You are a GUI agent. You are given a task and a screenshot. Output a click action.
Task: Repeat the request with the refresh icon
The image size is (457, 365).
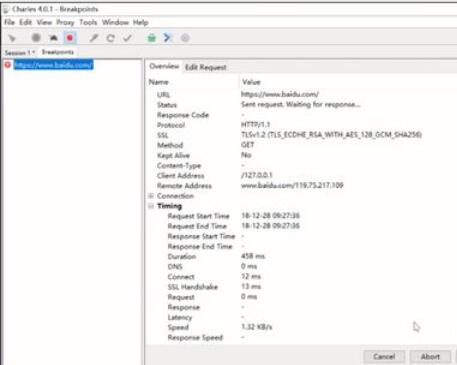(111, 38)
